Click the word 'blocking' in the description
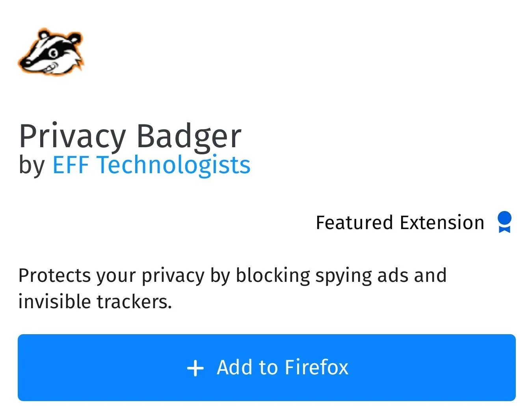This screenshot has height=420, width=530. point(273,276)
